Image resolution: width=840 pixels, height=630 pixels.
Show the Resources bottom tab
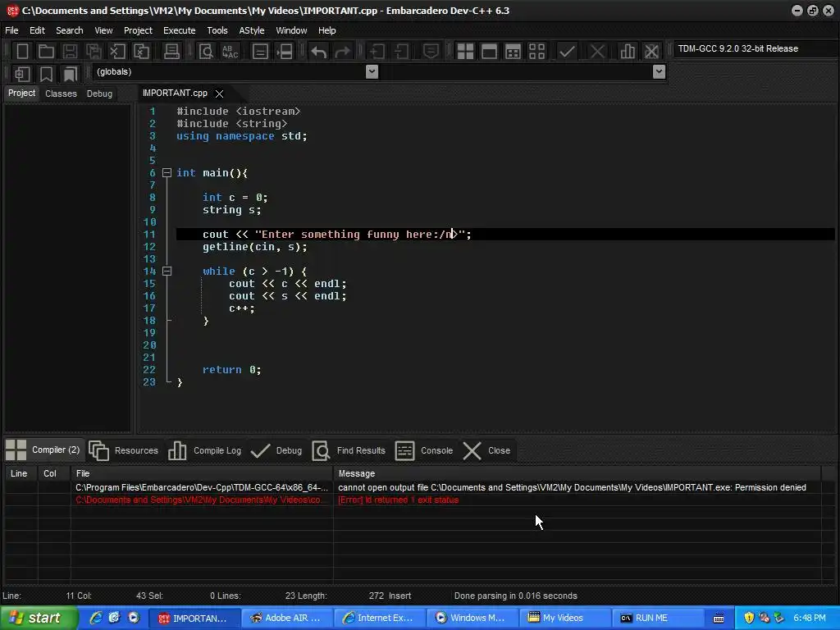(x=123, y=450)
